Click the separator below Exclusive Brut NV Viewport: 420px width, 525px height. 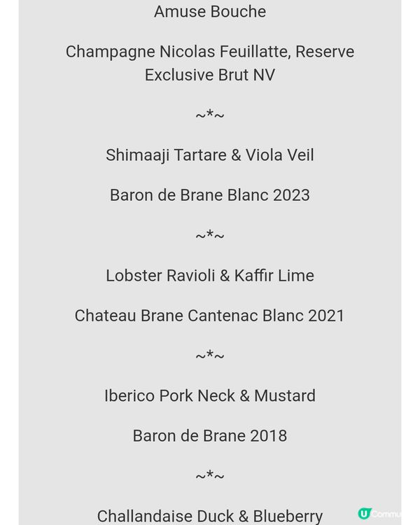coord(210,115)
